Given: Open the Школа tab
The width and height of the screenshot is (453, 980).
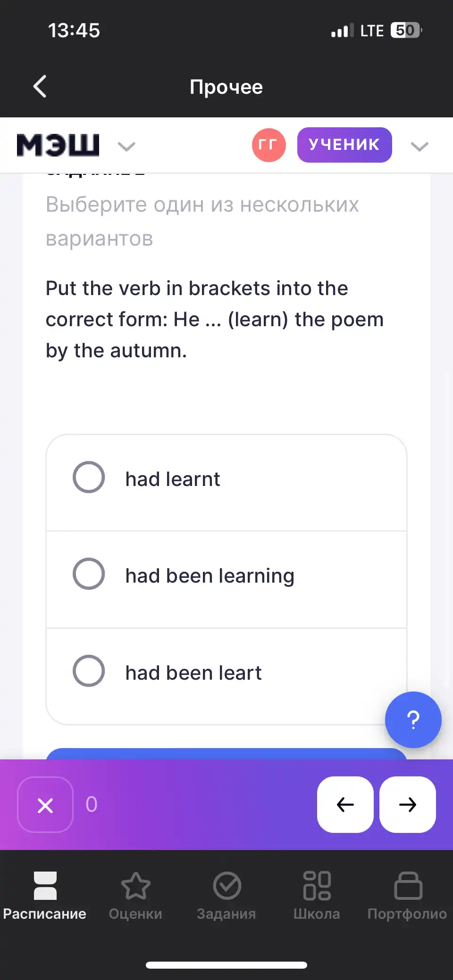Looking at the screenshot, I should (317, 896).
